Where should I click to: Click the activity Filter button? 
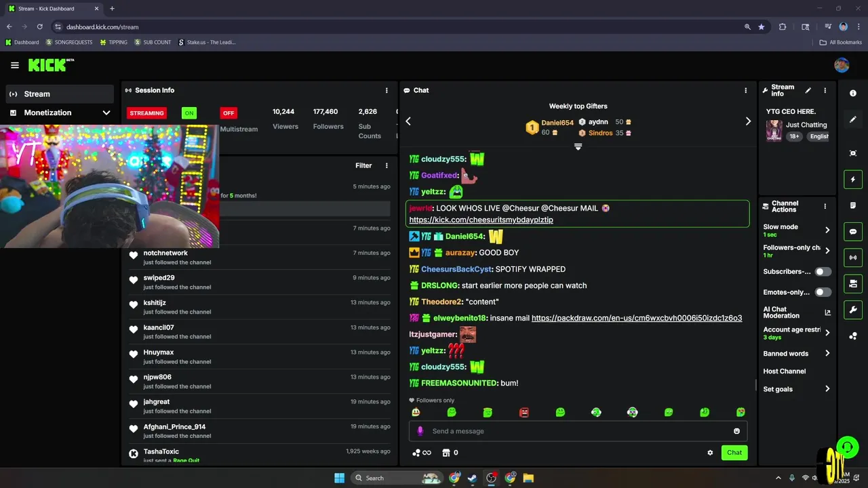(363, 165)
